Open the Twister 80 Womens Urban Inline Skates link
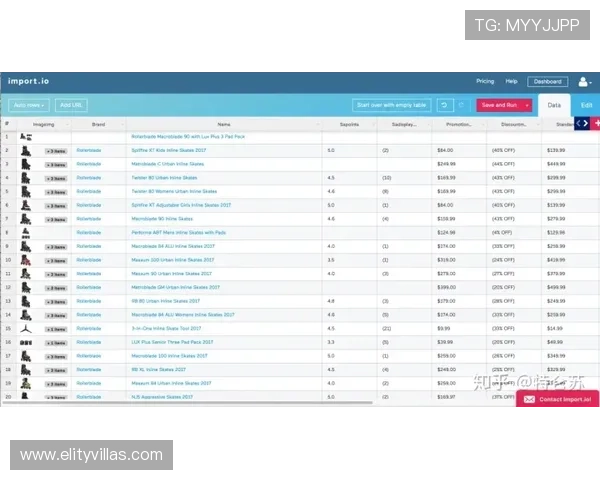Screen dimensions: 600x480 tap(174, 191)
